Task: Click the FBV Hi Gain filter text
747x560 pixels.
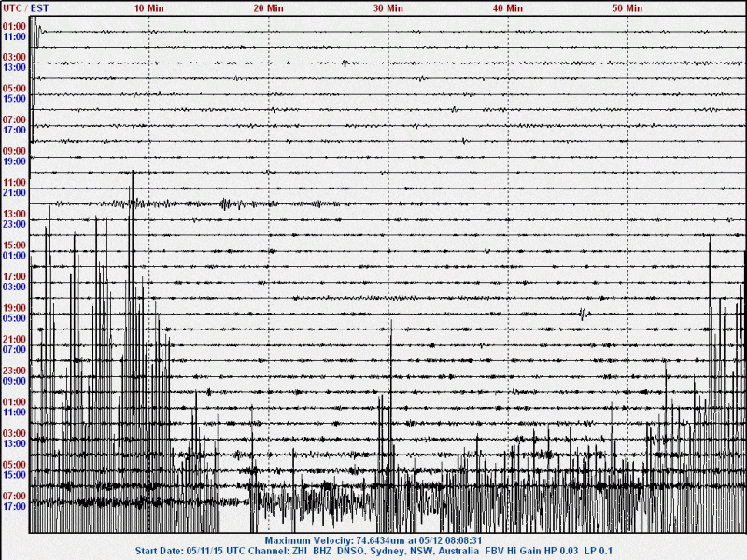Action: click(x=514, y=552)
